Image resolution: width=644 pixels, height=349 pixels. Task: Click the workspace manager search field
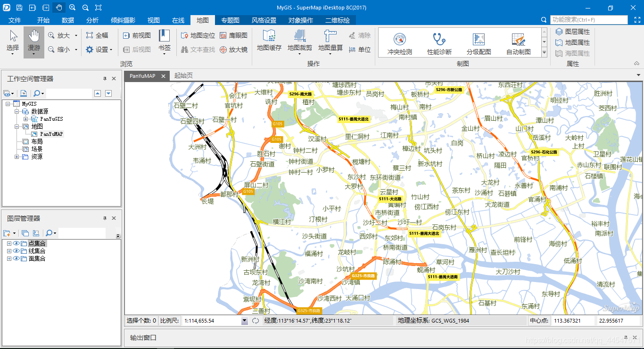pos(69,93)
